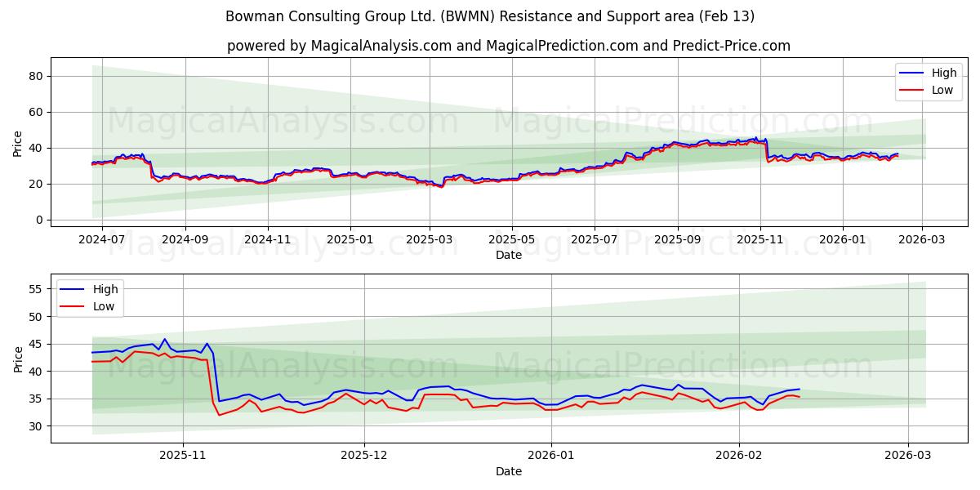Click the '2024-09' date axis label

[x=185, y=240]
